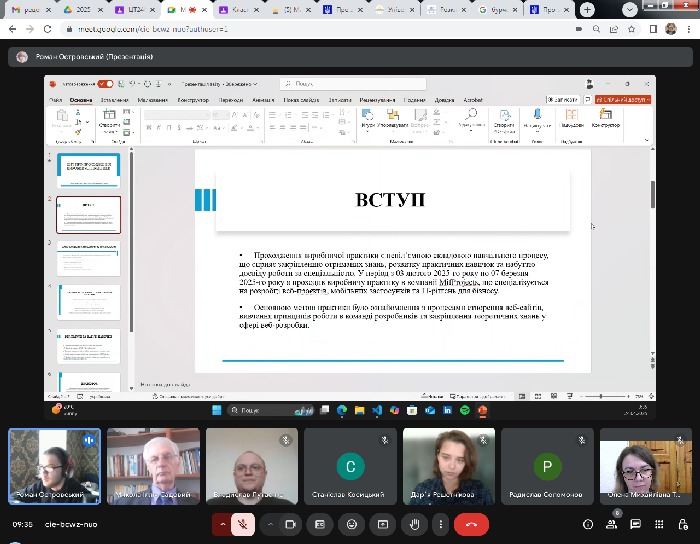This screenshot has width=700, height=544.
Task: Open meeting details info icon
Action: [587, 524]
